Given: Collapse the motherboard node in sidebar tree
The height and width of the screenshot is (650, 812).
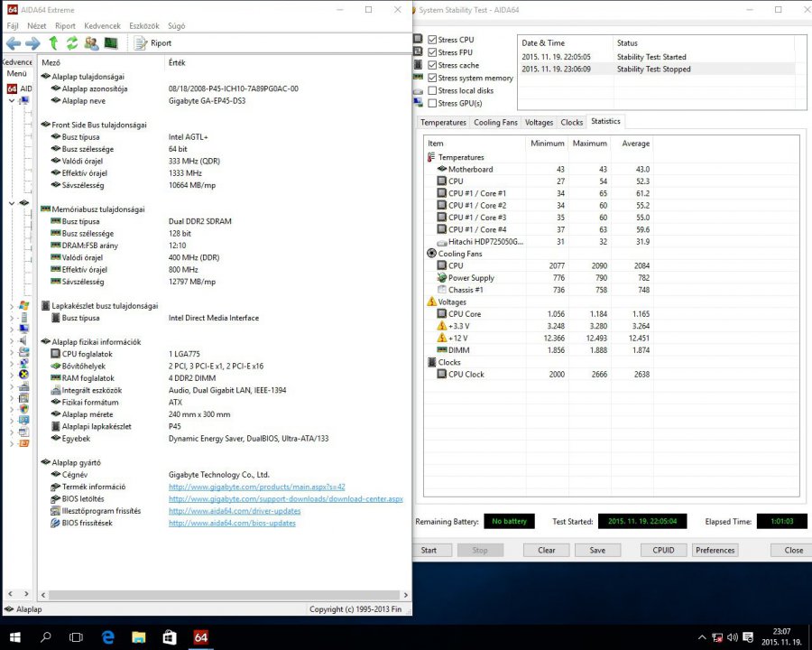Looking at the screenshot, I should [12, 203].
